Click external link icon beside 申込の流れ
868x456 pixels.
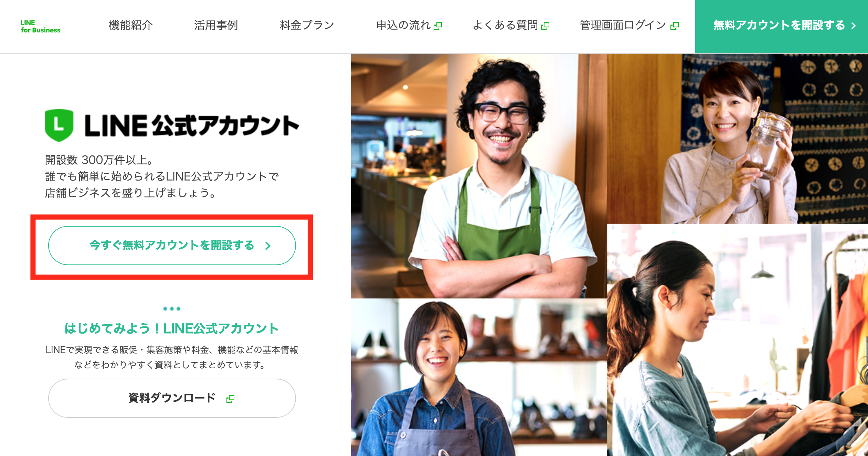tap(438, 26)
